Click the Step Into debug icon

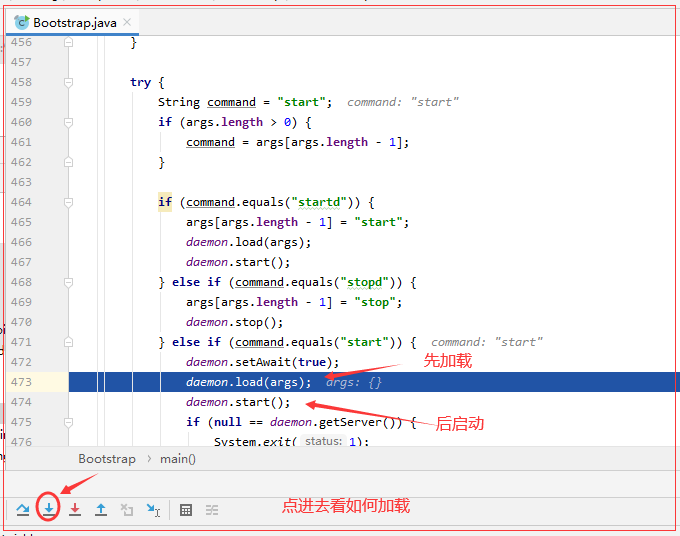49,509
